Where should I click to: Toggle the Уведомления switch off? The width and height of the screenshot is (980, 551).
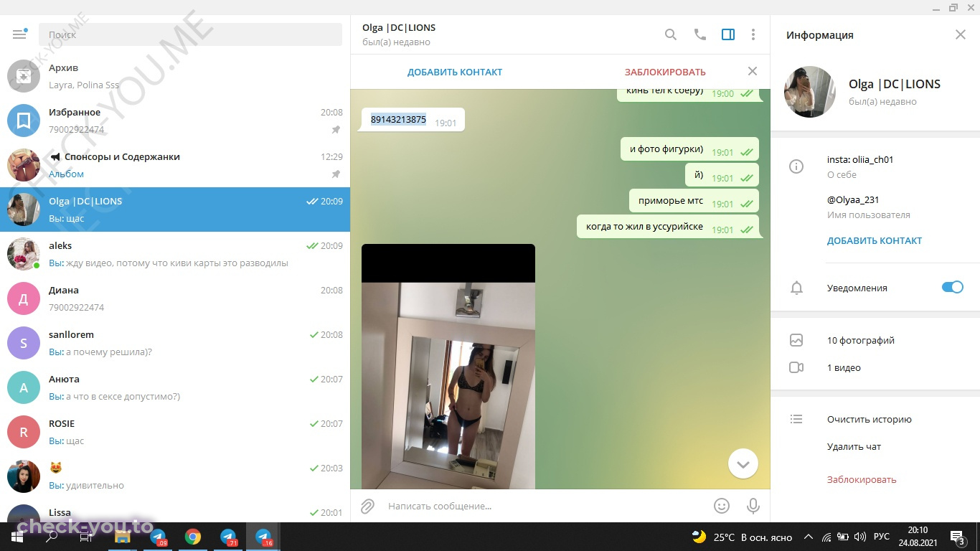(x=953, y=287)
